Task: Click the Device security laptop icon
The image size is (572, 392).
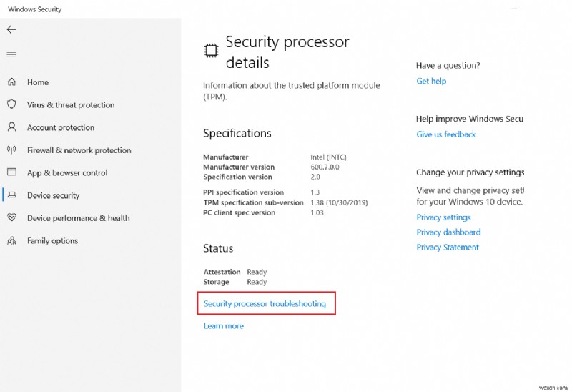Action: coord(11,195)
